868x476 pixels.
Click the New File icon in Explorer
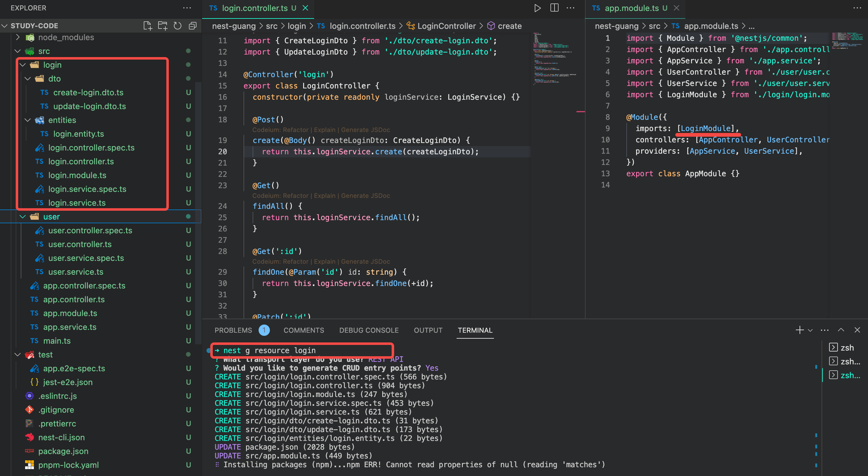147,26
